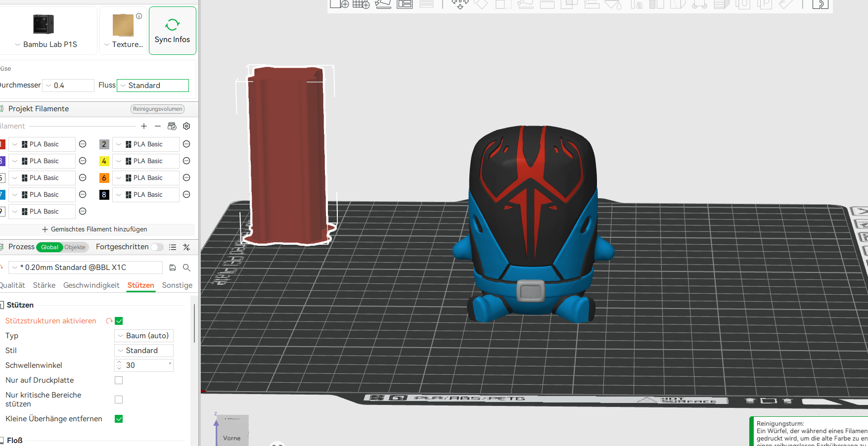868x446 pixels.
Task: Click the Sync Infos button
Action: 173,31
